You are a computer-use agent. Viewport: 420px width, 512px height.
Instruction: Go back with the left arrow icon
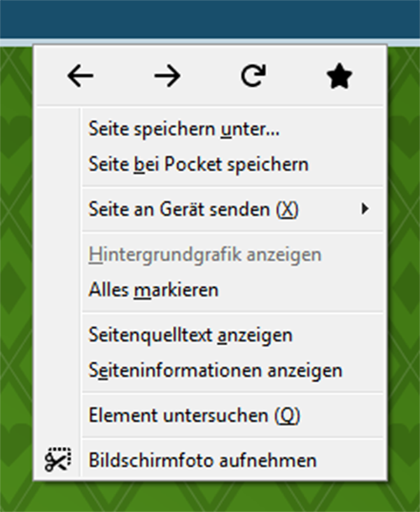pyautogui.click(x=80, y=76)
